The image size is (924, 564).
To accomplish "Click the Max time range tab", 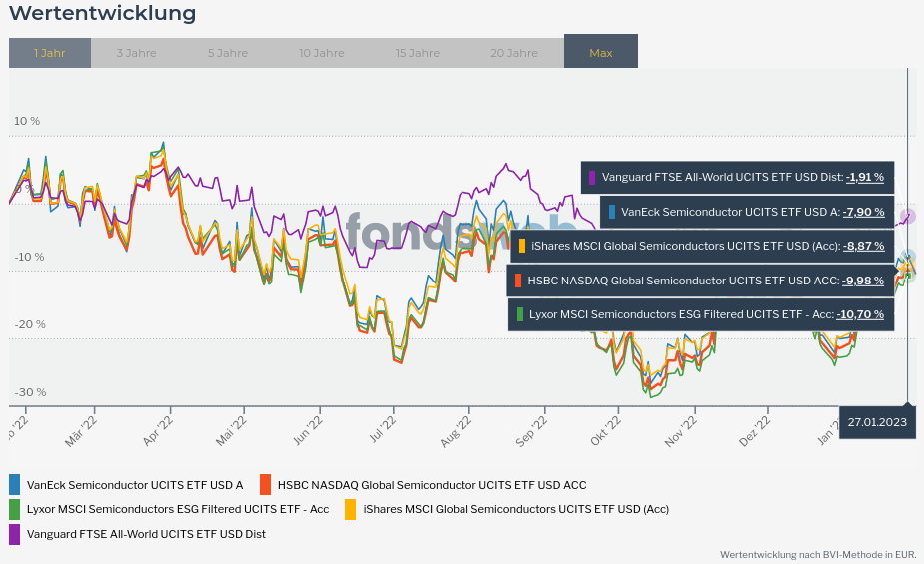I will pyautogui.click(x=601, y=52).
